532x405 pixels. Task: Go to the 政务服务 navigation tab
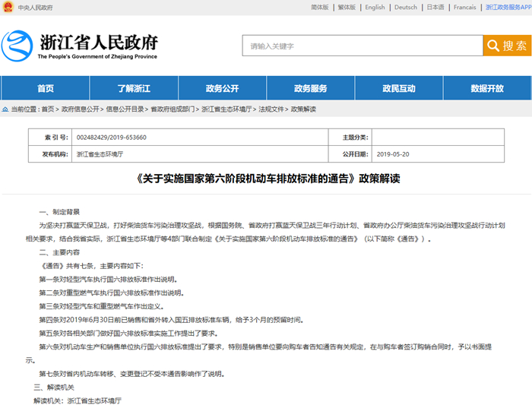pos(310,88)
